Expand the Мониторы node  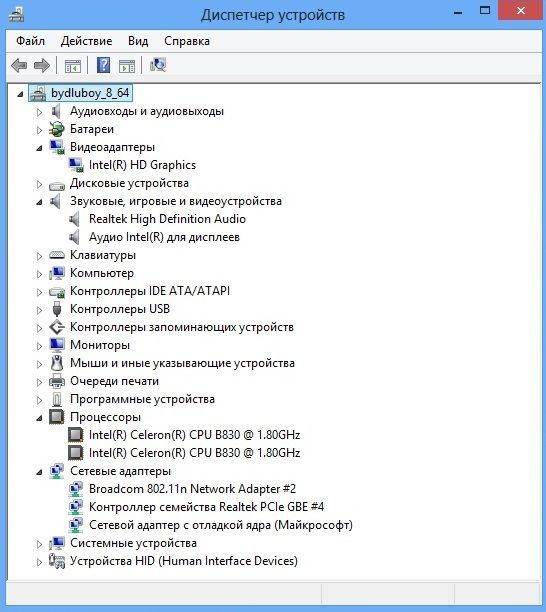(x=39, y=346)
